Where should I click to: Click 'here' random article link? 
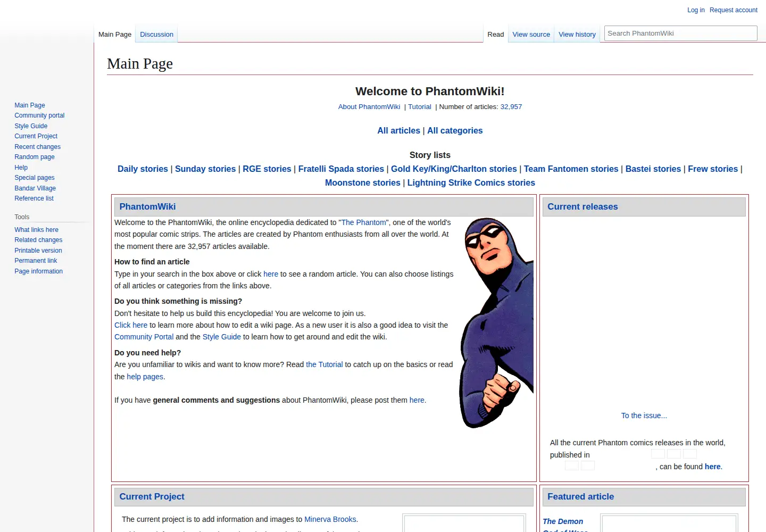(271, 274)
